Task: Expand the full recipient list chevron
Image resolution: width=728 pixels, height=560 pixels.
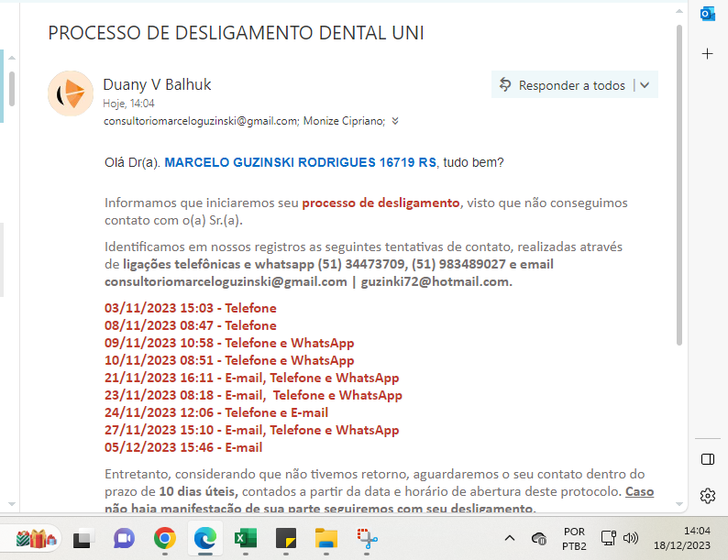Action: 395,121
